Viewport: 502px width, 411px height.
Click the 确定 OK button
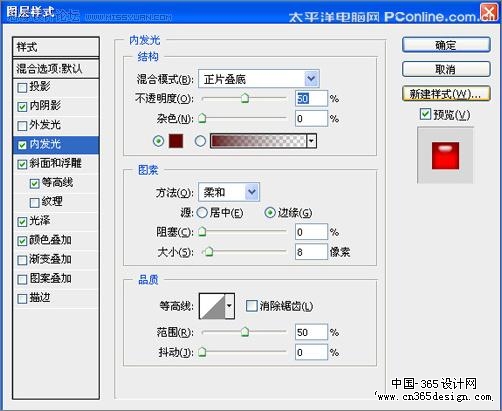click(x=446, y=45)
